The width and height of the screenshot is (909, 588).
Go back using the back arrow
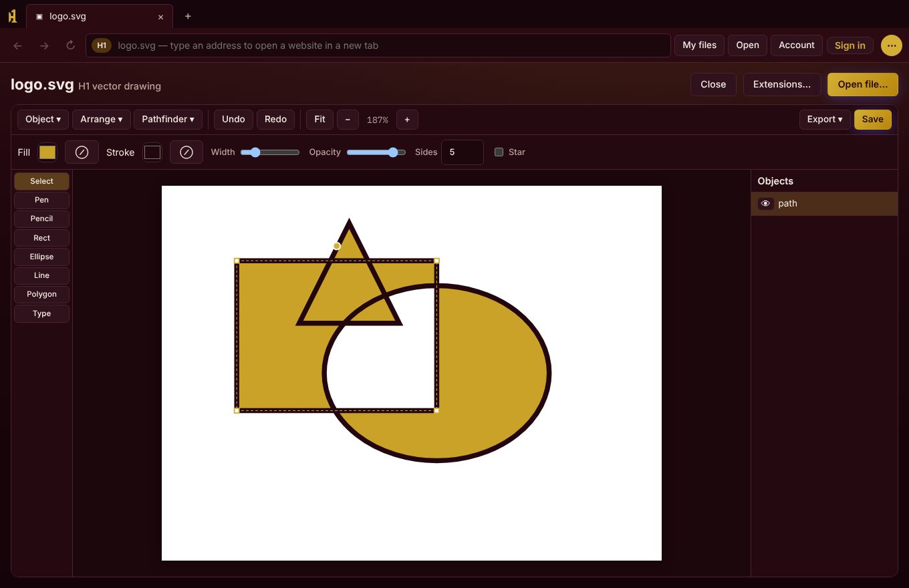coord(18,45)
